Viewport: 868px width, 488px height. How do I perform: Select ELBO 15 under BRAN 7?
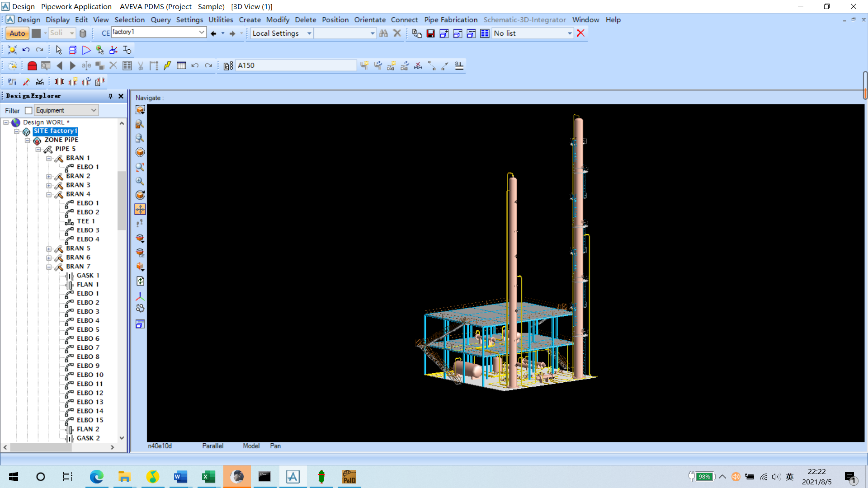90,420
